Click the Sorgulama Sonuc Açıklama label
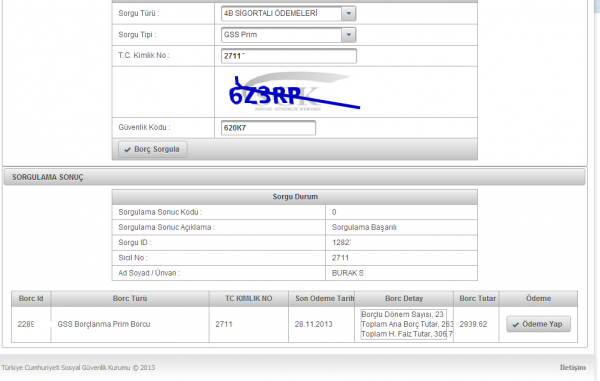 pyautogui.click(x=166, y=227)
